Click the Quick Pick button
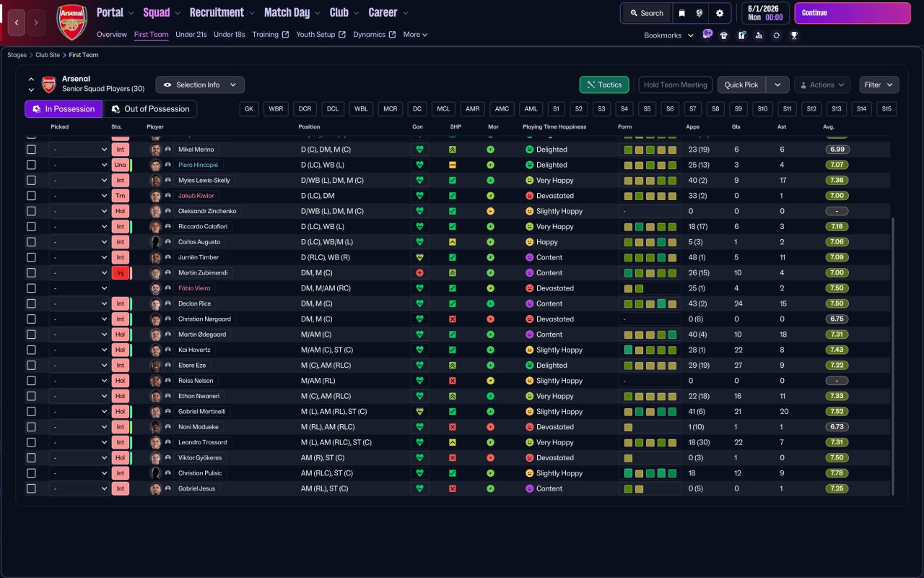Screen dimensions: 924x578 point(741,85)
